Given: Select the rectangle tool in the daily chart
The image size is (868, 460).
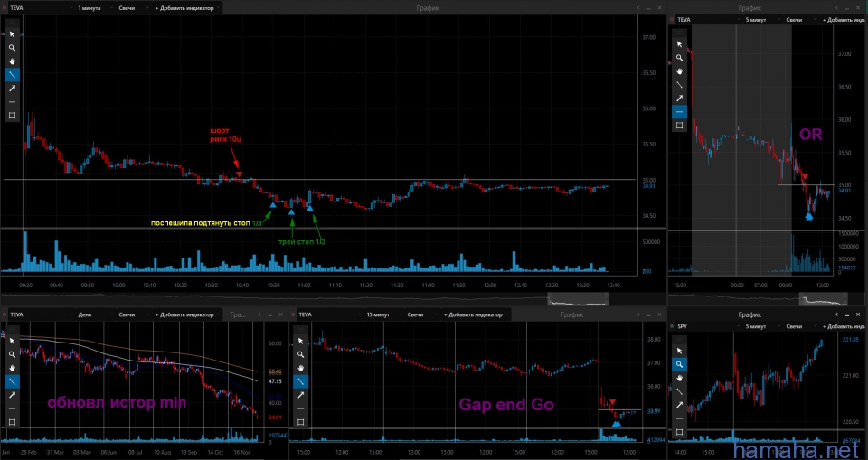Looking at the screenshot, I should point(12,422).
